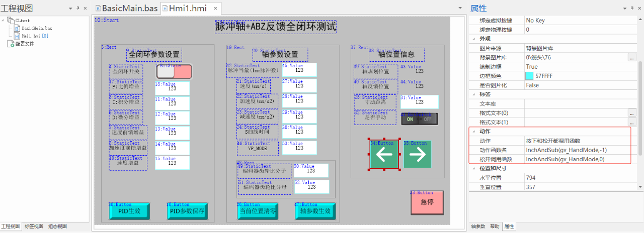Select the 45:Value field for 脉冲当量
Screen dimensions: 644x233
point(299,69)
